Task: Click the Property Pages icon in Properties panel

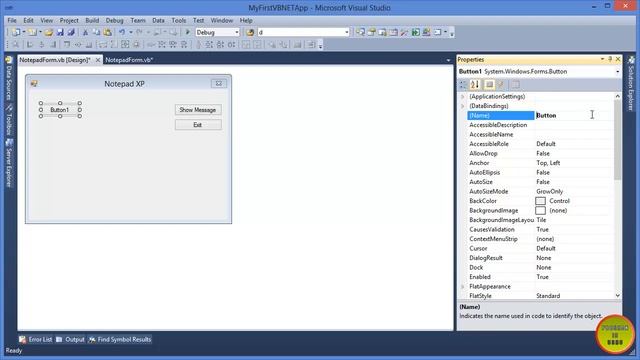Action: click(516, 84)
